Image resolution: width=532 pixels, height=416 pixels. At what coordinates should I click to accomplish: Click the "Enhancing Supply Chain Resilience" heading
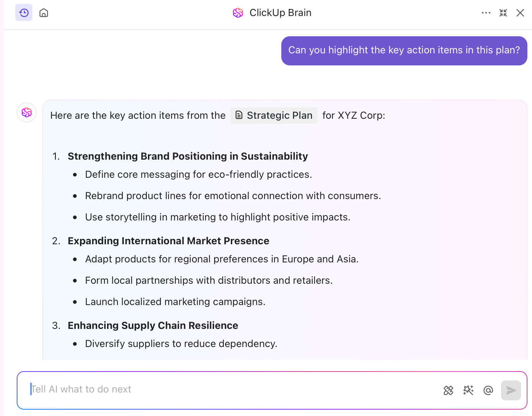pos(153,326)
